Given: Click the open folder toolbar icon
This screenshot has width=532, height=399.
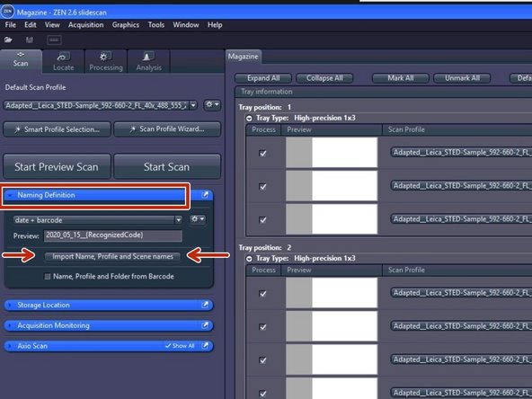Looking at the screenshot, I should (8, 40).
